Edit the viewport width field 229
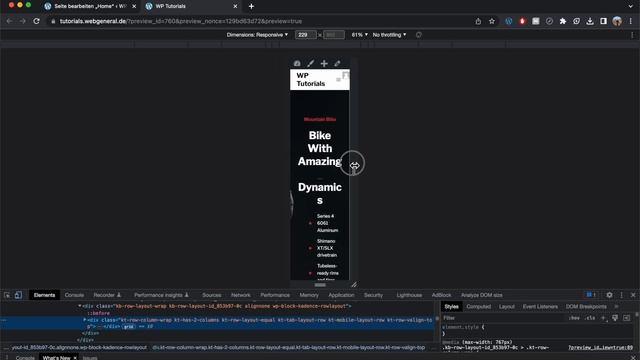Image resolution: width=640 pixels, height=360 pixels. 305,35
